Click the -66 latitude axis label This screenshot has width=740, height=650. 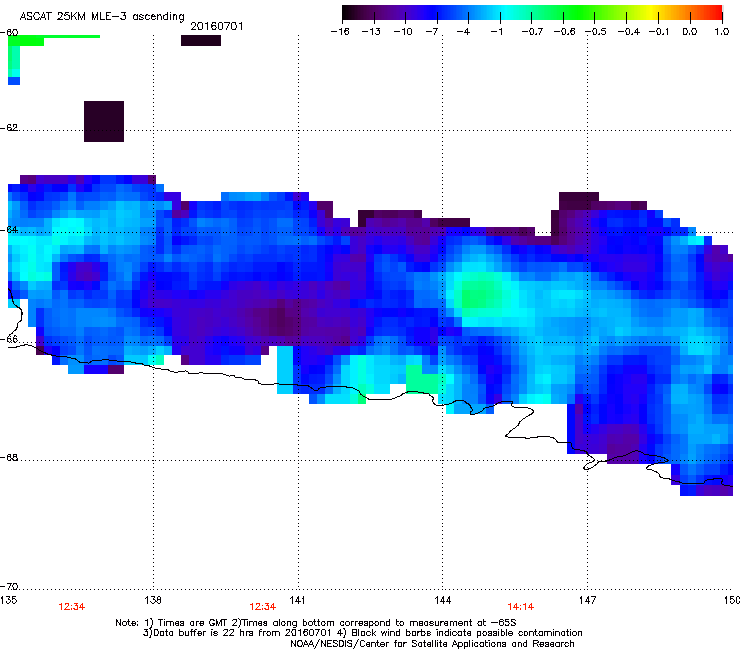pyautogui.click(x=9, y=340)
